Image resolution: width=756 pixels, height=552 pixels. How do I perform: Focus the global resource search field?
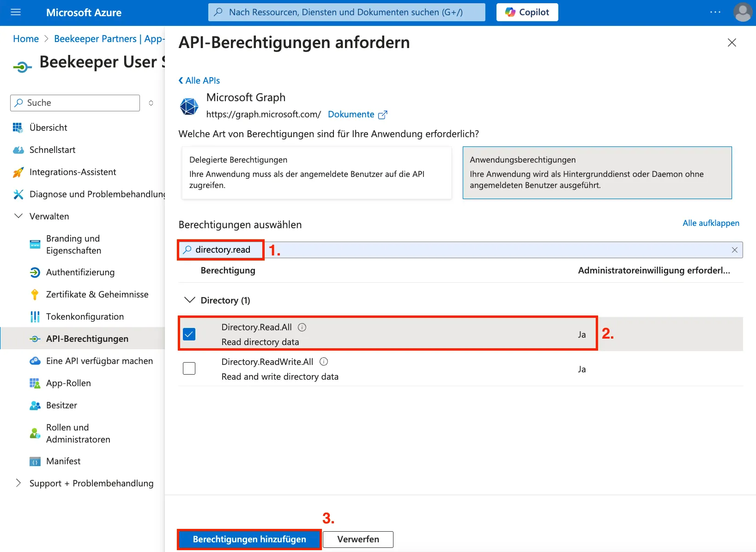(347, 12)
